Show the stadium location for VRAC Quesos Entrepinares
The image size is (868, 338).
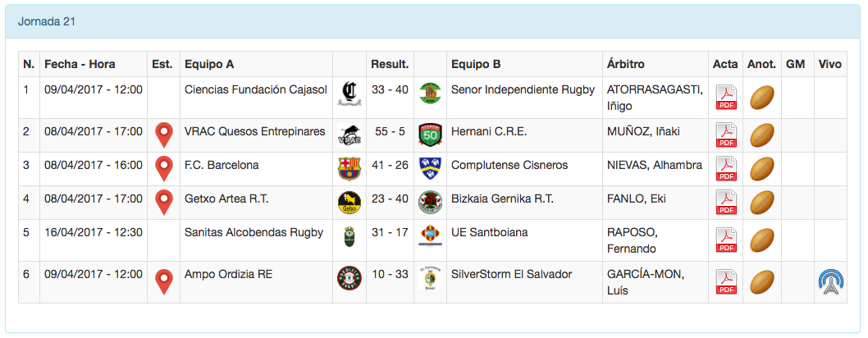pos(164,135)
